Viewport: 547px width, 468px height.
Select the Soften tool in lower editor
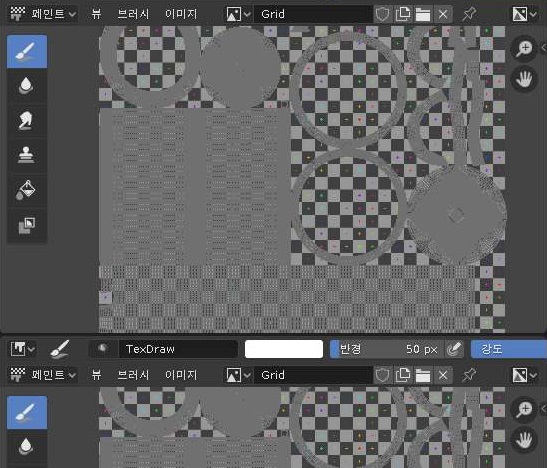pyautogui.click(x=27, y=447)
